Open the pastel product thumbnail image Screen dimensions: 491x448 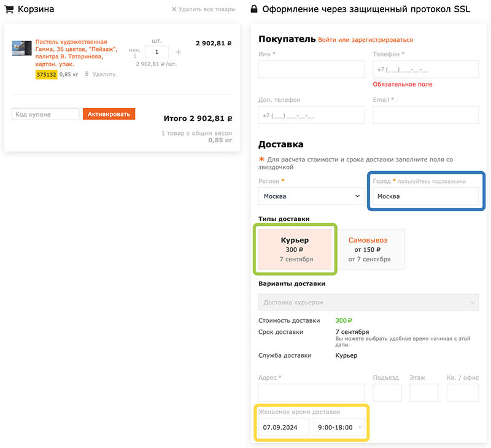click(x=21, y=48)
